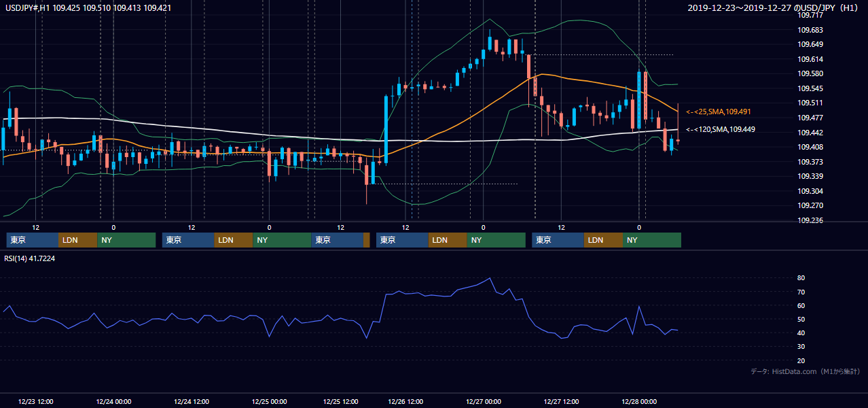Click price axis value 109.339
Viewport: 868px width, 408px height.
point(810,177)
